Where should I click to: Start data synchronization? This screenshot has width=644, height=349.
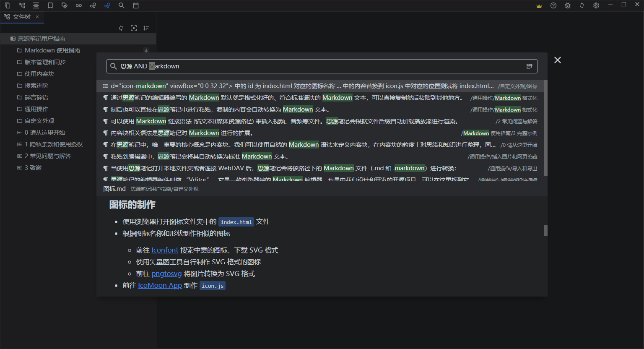582,5
